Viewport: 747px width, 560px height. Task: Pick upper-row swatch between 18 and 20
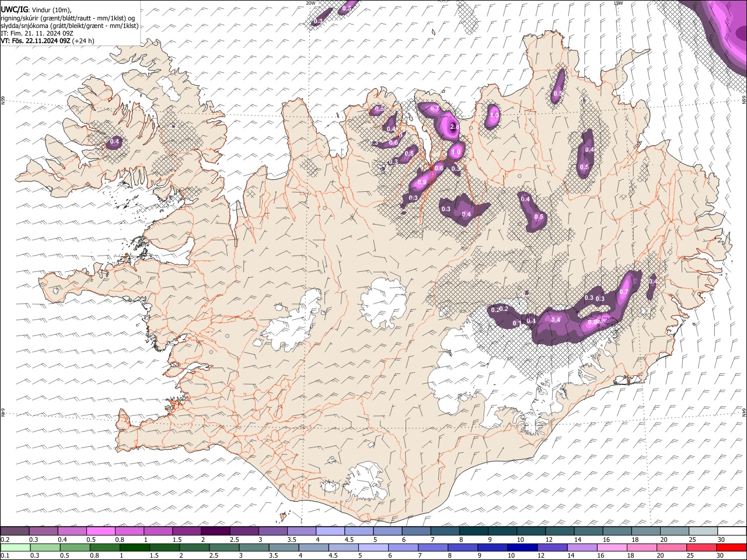[x=645, y=531]
